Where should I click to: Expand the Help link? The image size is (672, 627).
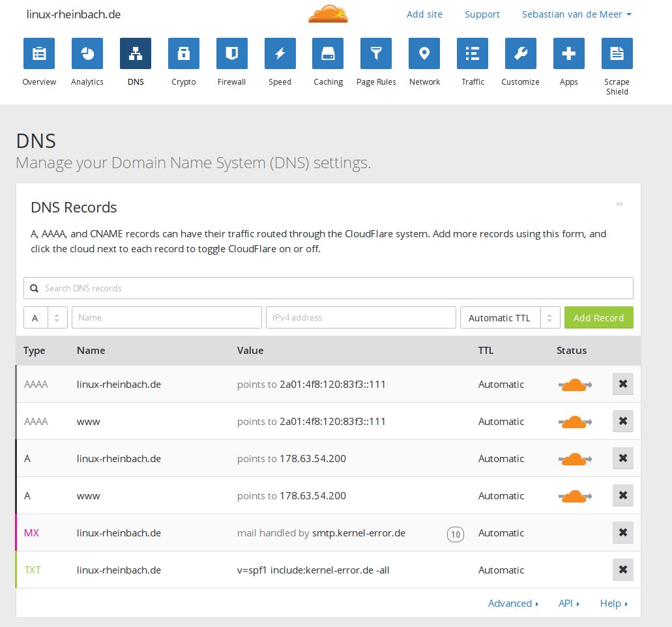(x=614, y=604)
